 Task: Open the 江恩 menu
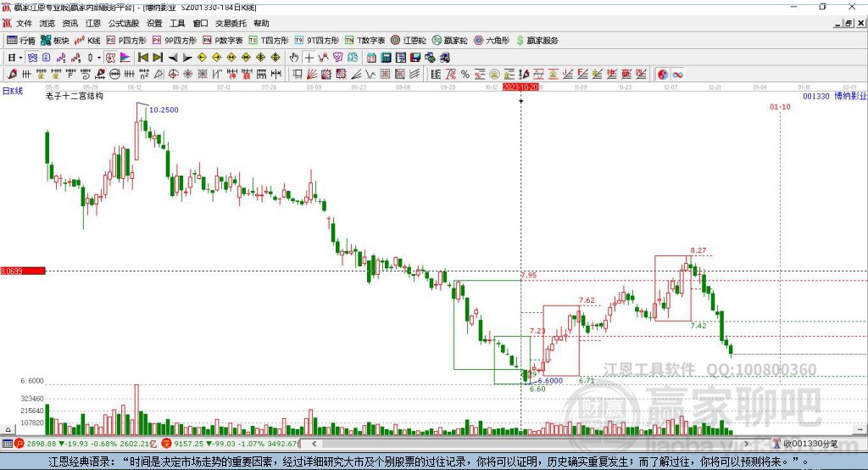(93, 23)
